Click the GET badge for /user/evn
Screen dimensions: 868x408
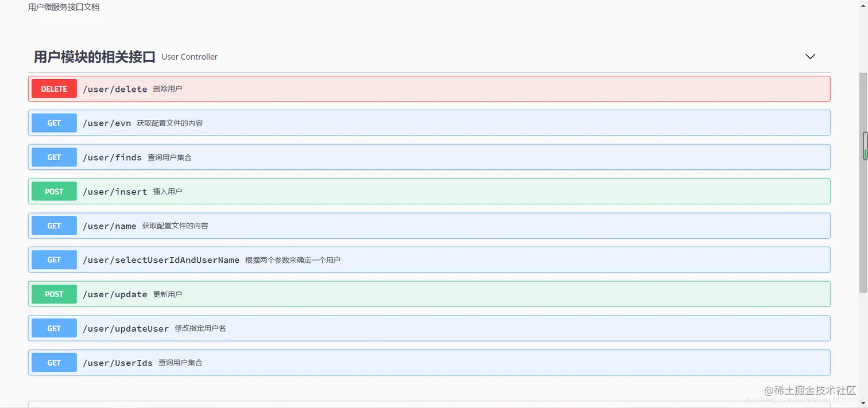pyautogui.click(x=54, y=123)
